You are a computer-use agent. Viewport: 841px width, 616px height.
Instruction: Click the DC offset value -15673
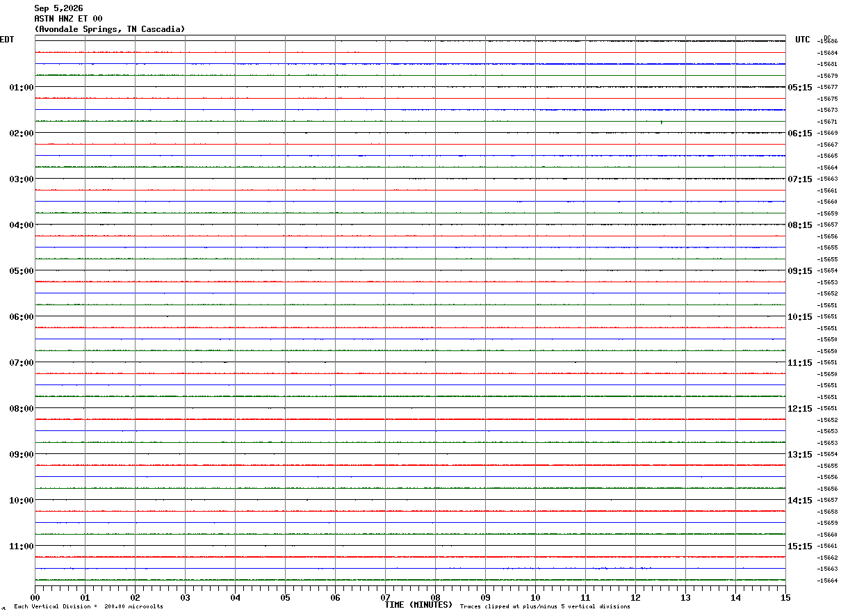828,110
